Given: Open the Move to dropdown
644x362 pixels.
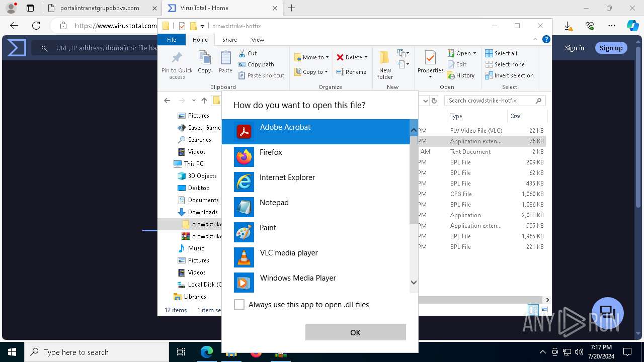Looking at the screenshot, I should click(311, 57).
